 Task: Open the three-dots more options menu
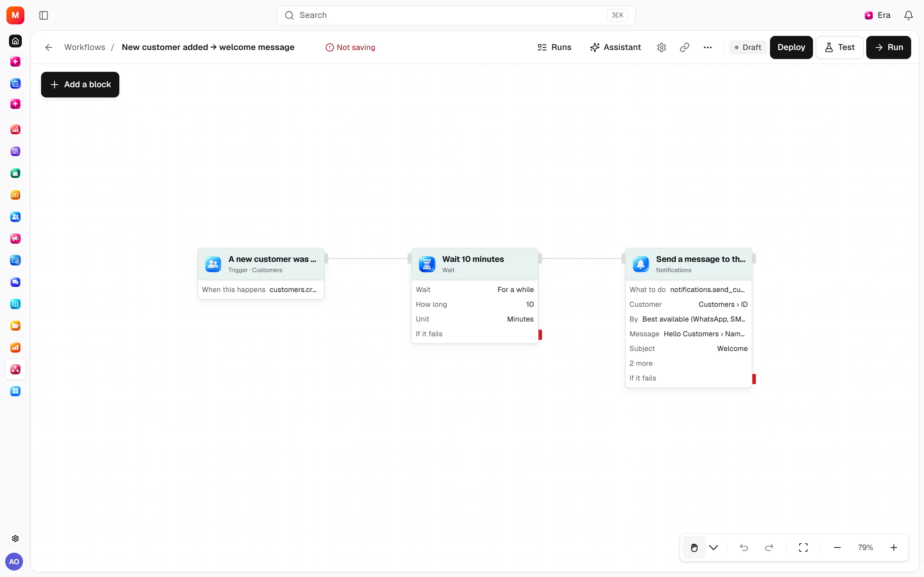pos(707,47)
